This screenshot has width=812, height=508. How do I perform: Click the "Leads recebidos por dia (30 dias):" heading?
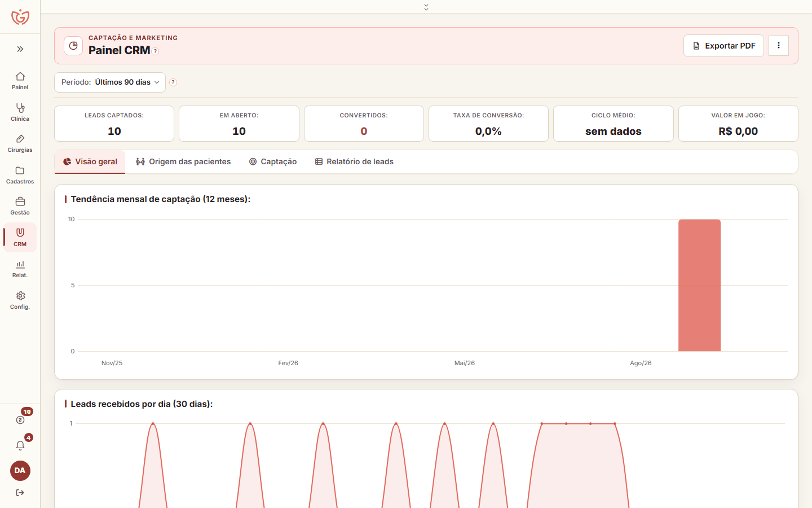click(142, 404)
